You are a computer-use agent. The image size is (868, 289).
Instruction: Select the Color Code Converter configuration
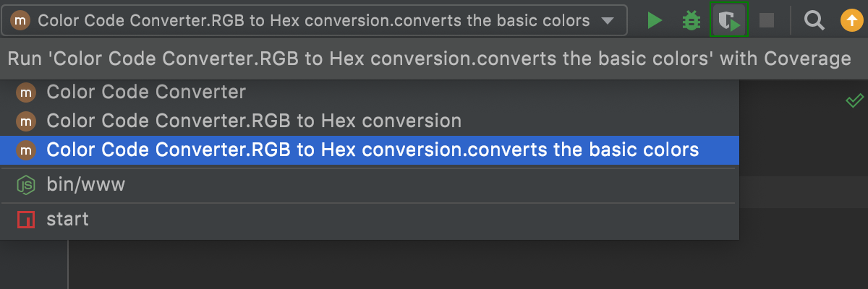[146, 92]
